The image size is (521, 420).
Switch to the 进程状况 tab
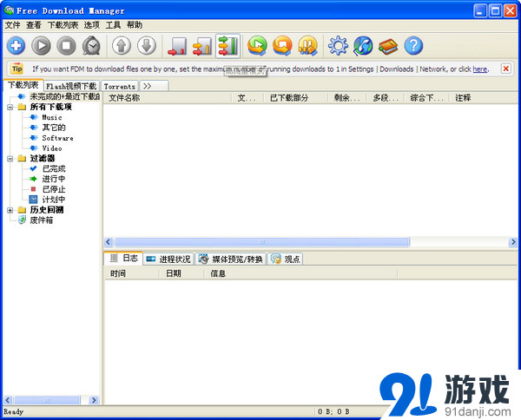point(168,259)
